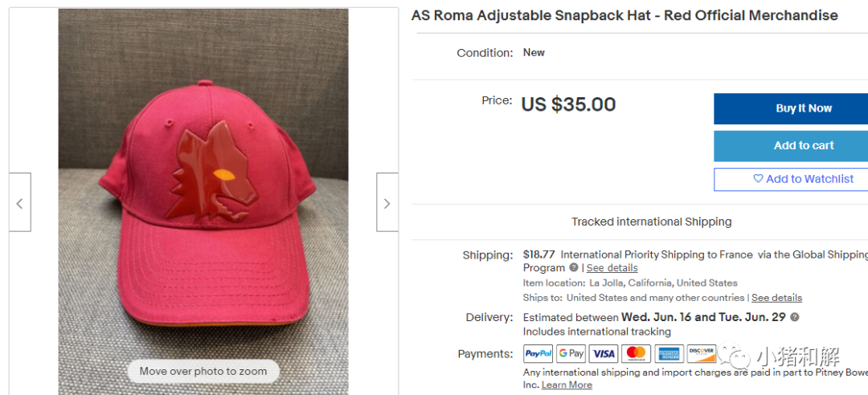Open See details for Ships to countries

[x=776, y=298]
